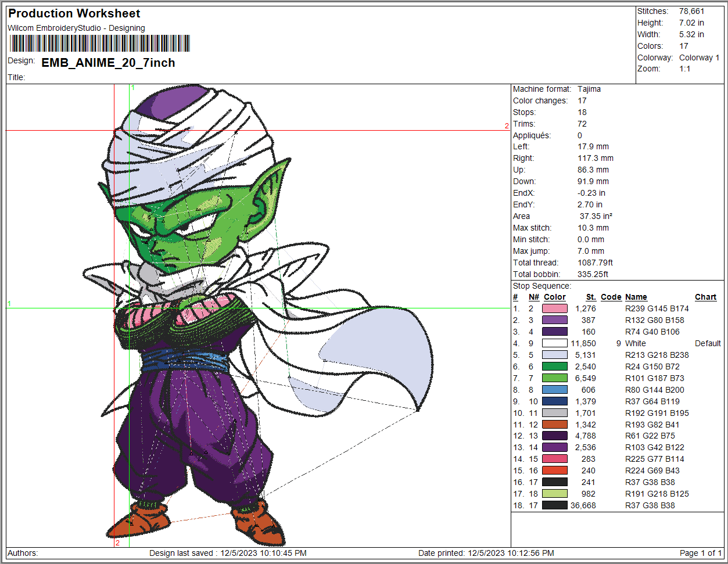
Task: Click the Name column header
Action: (x=636, y=297)
